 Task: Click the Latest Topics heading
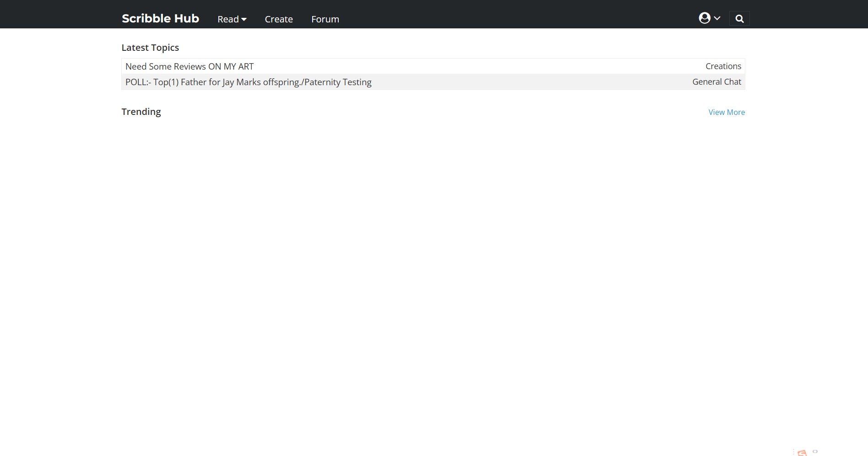[x=150, y=47]
